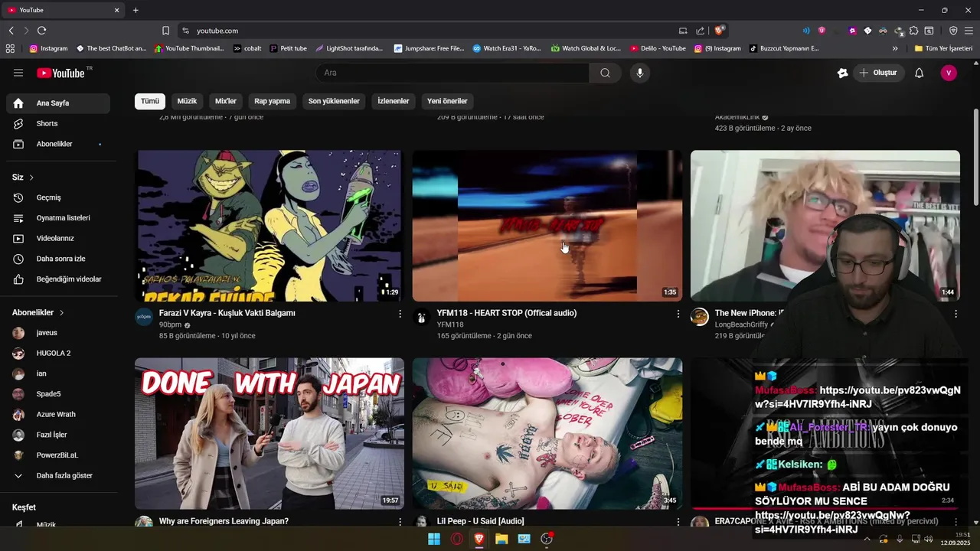Image resolution: width=980 pixels, height=551 pixels.
Task: Open Geçmiş history page
Action: pos(58,197)
